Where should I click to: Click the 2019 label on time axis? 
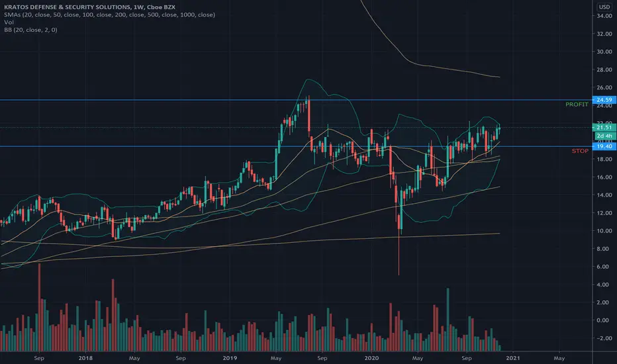230,358
